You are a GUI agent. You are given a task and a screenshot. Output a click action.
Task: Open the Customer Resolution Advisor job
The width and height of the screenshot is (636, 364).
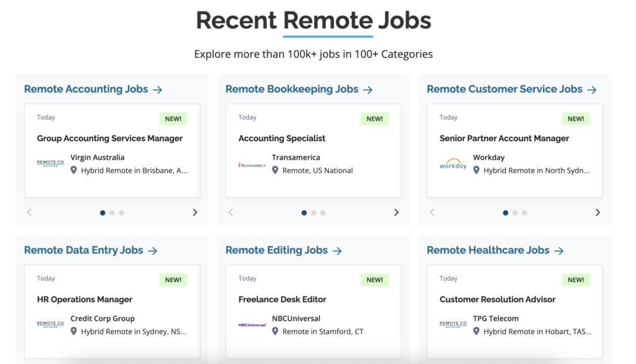[x=497, y=299]
